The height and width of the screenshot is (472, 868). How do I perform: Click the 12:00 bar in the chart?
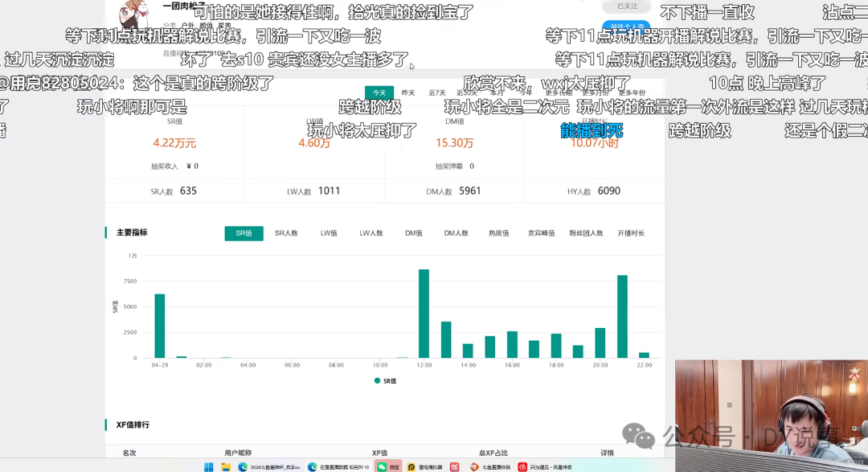(x=424, y=314)
